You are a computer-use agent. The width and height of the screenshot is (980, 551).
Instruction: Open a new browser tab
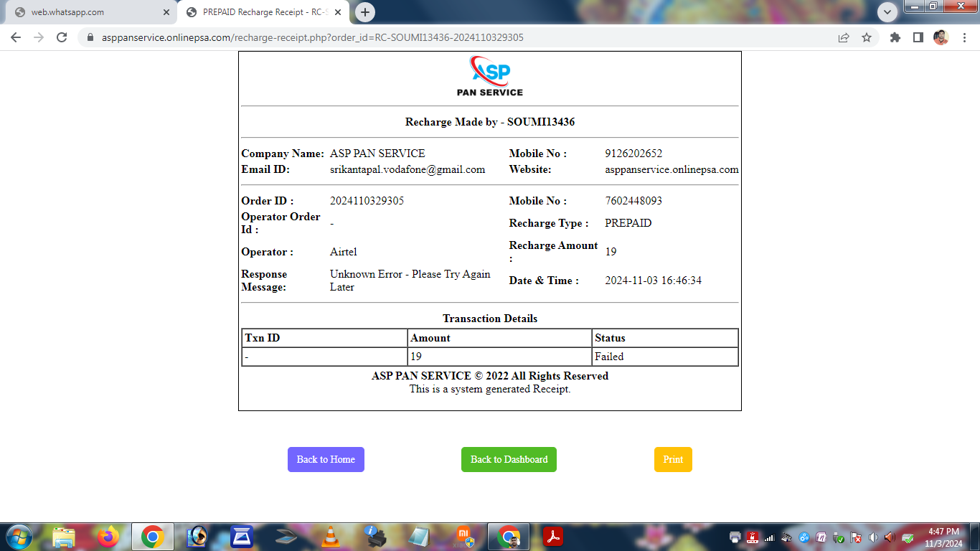pyautogui.click(x=365, y=12)
